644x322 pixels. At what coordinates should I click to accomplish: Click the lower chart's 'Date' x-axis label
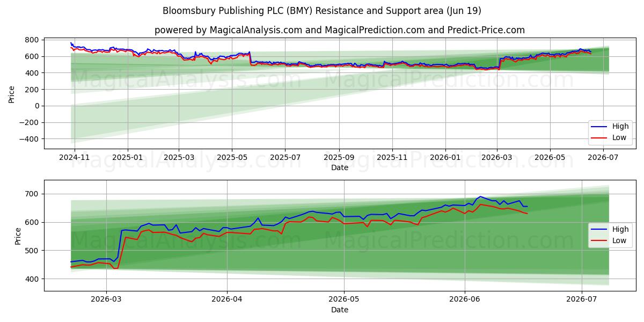[340, 310]
